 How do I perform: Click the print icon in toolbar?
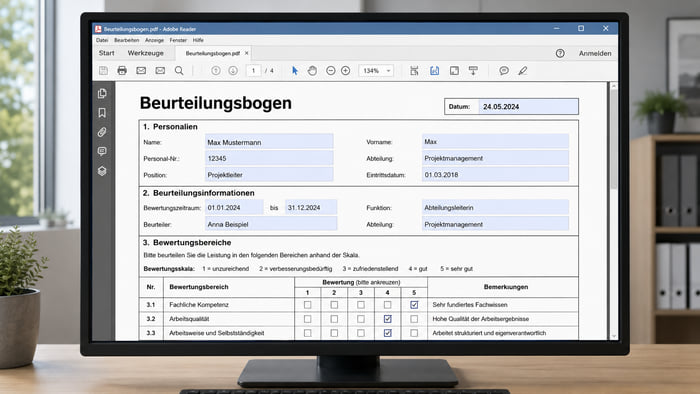122,71
